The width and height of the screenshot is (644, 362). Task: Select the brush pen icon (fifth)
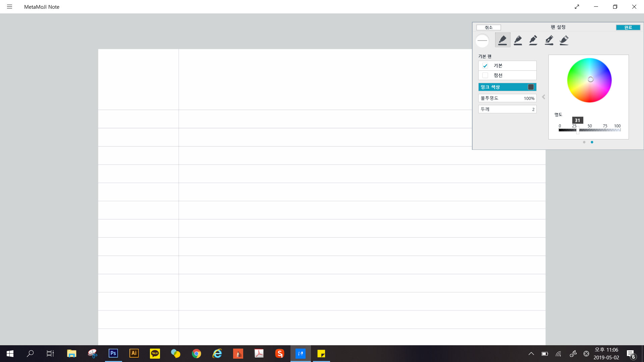pos(564,40)
